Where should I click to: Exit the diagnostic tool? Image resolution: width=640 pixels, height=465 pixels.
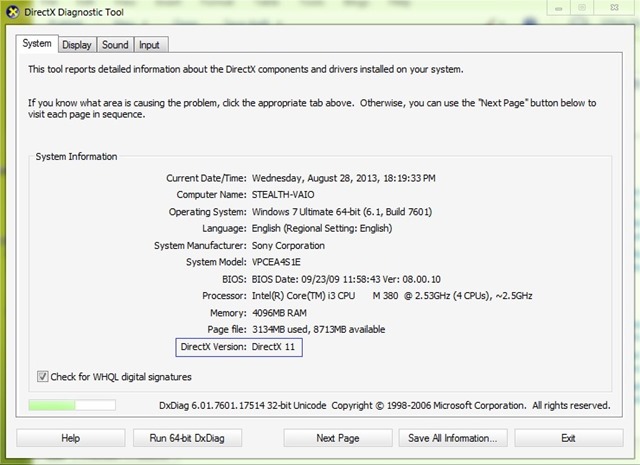[569, 438]
